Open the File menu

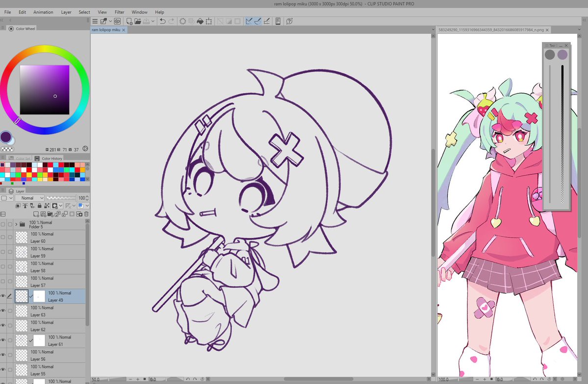point(7,12)
